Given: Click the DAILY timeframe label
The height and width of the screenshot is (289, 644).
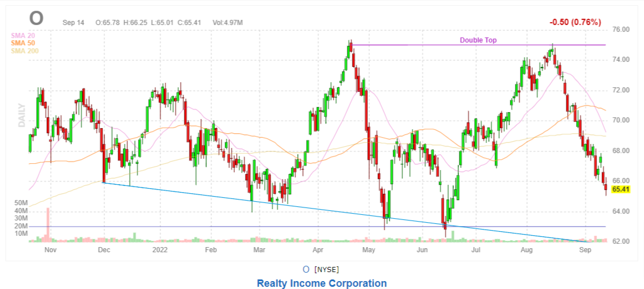Looking at the screenshot, I should pos(22,115).
